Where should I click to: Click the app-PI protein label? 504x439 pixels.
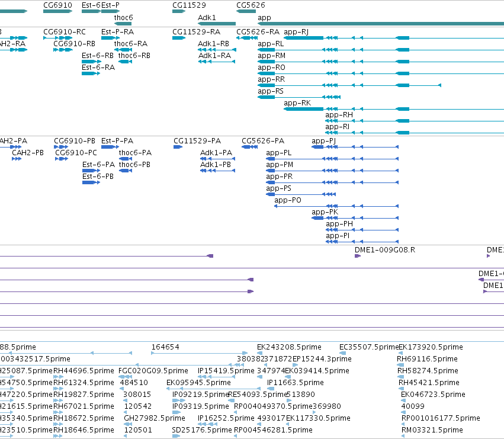coord(338,236)
